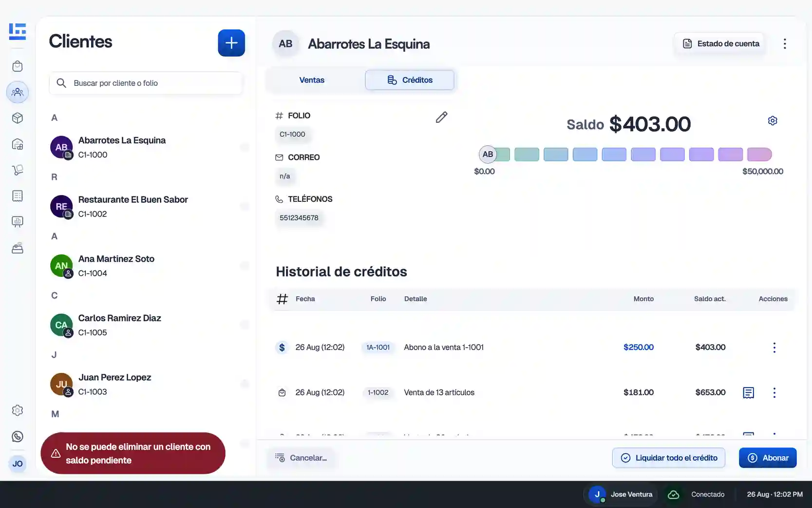Viewport: 812px width, 508px height.
Task: Open the reports chart icon in sidebar
Action: pyautogui.click(x=18, y=222)
